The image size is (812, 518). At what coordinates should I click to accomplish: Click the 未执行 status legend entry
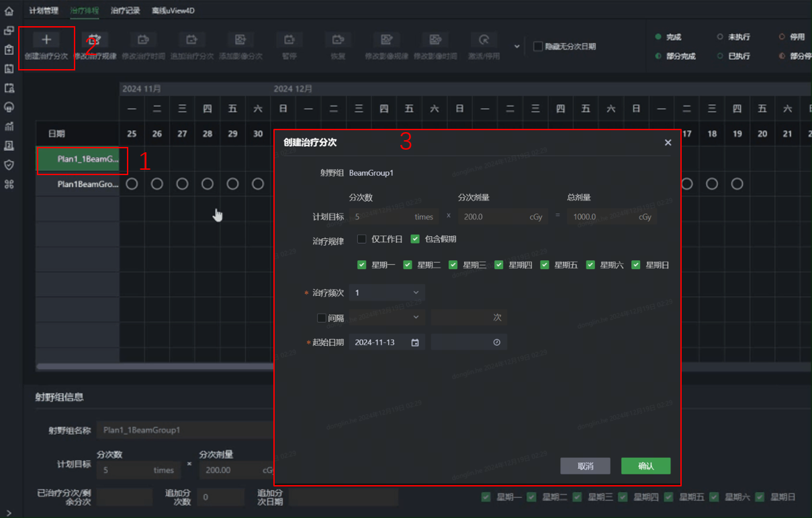pos(733,37)
